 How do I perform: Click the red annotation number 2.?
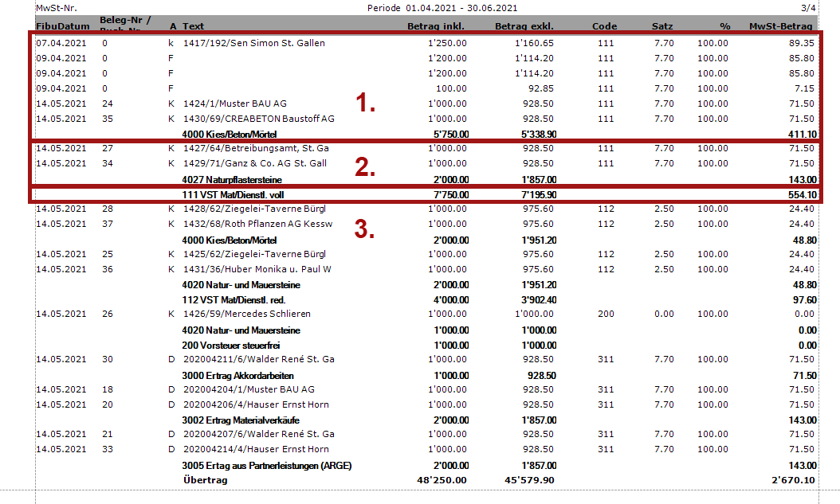pos(363,167)
